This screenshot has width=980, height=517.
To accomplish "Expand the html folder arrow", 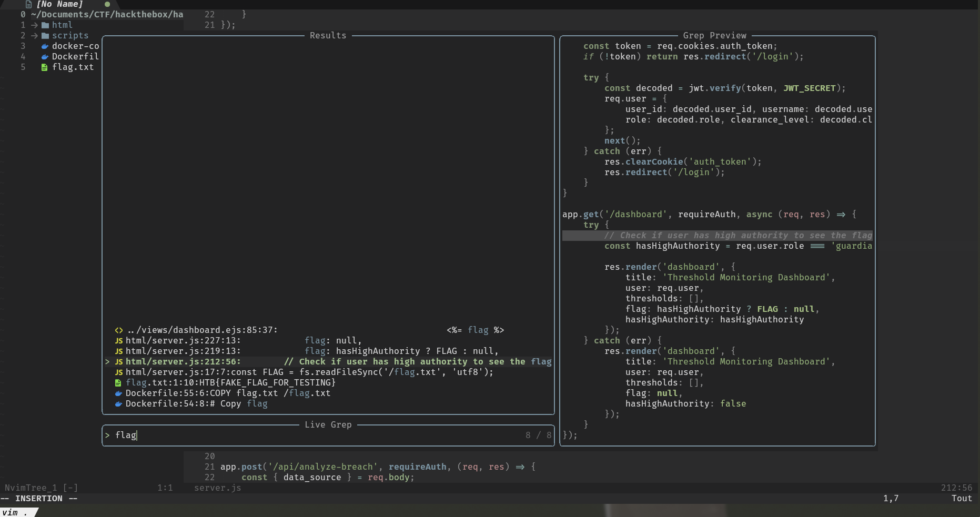I will click(x=34, y=25).
